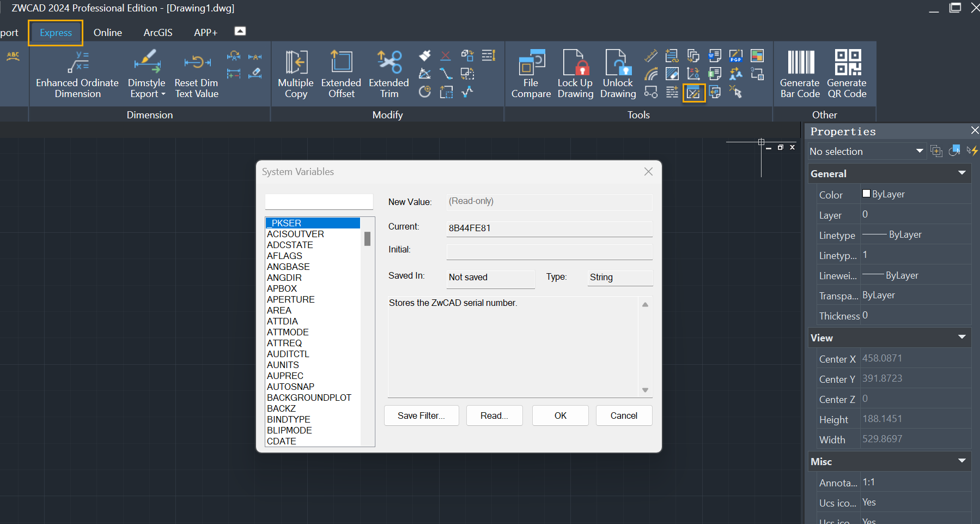Collapse the View properties section
980x524 pixels.
[962, 338]
